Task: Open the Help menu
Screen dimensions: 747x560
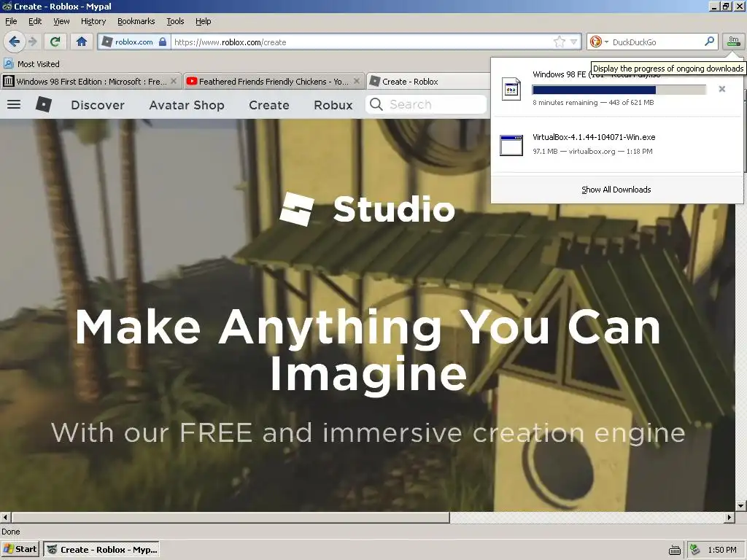Action: (203, 21)
